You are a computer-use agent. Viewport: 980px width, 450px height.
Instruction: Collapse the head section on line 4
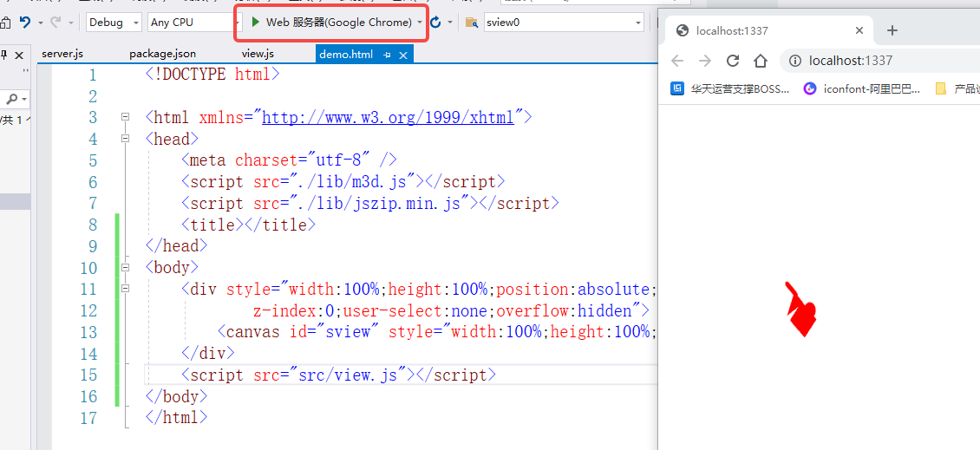(x=125, y=138)
